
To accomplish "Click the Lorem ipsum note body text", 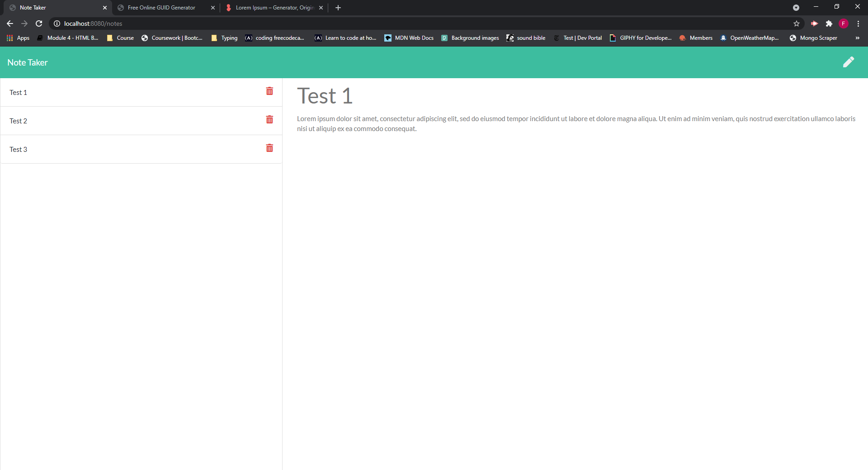I will (x=576, y=123).
